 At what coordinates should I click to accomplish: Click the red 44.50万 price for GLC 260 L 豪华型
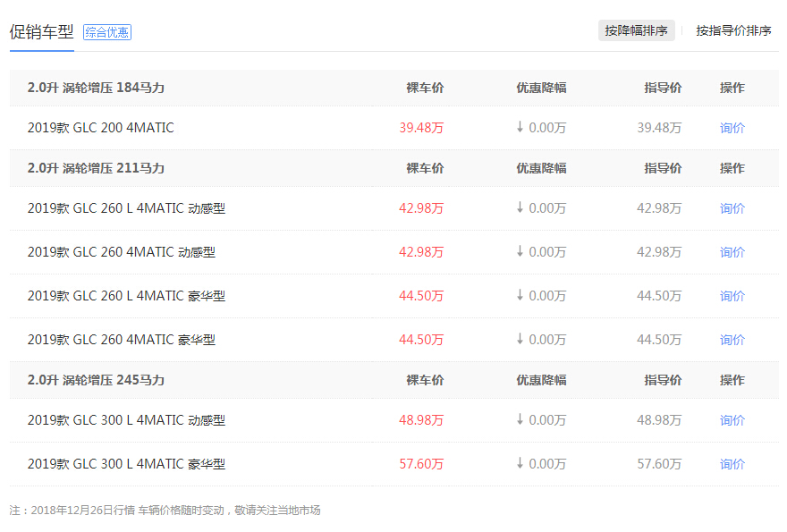click(421, 296)
